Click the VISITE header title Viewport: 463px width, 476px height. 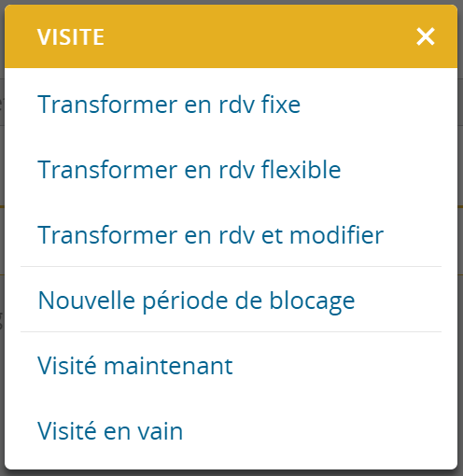point(71,37)
